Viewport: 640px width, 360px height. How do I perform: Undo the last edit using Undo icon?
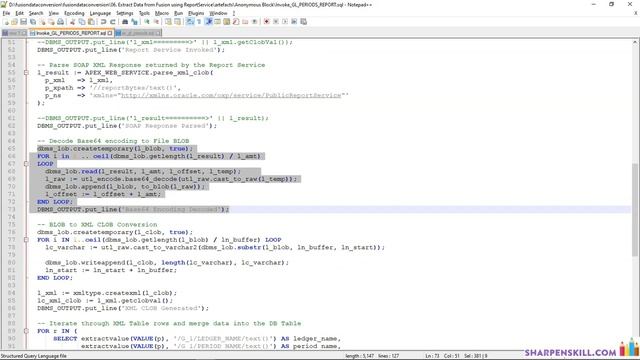(x=103, y=22)
